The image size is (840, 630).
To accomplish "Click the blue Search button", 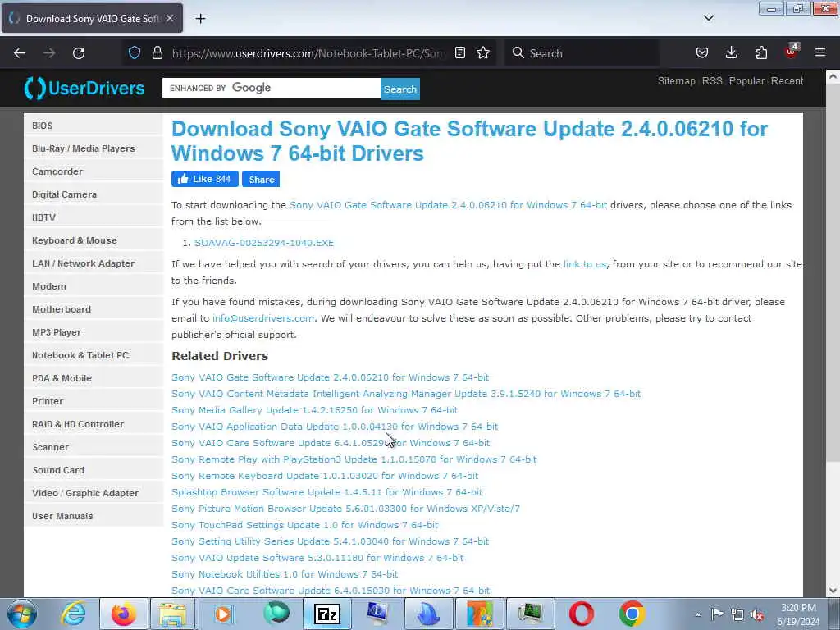I will click(400, 89).
